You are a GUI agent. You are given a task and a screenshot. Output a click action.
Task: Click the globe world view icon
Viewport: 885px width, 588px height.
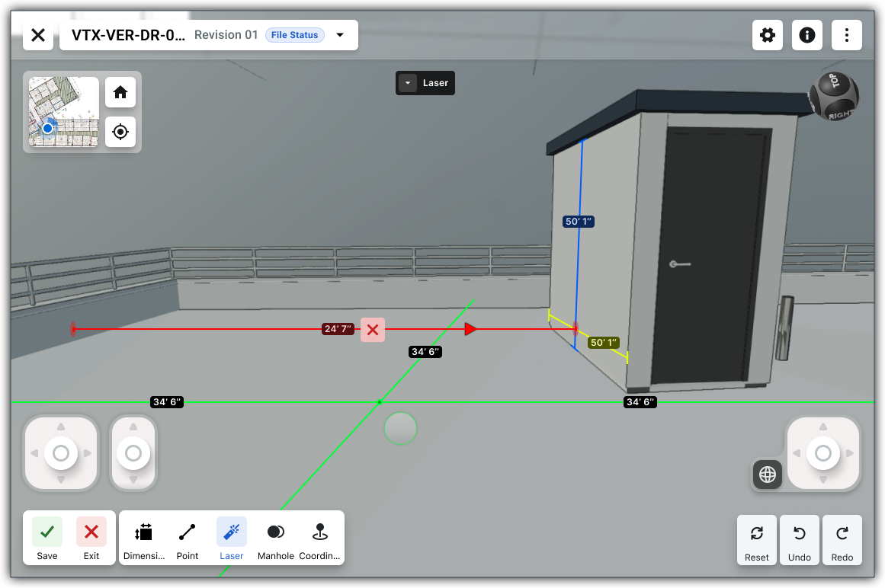[767, 475]
